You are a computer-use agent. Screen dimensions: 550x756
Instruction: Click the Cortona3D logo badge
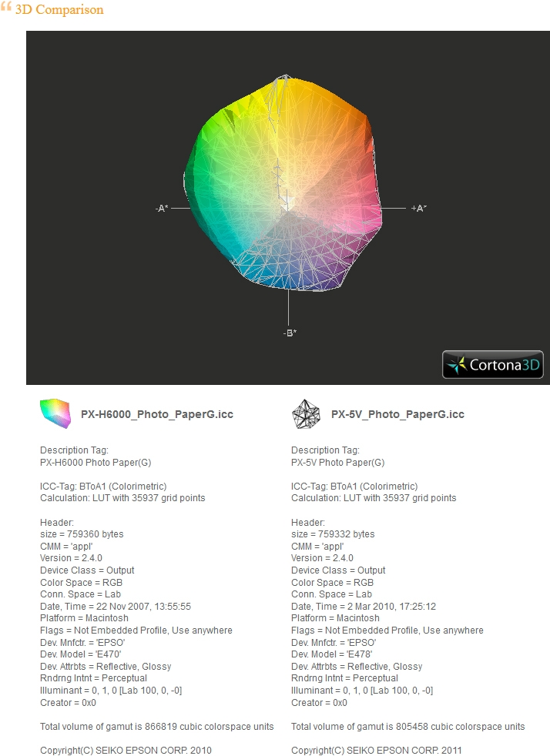pos(492,364)
